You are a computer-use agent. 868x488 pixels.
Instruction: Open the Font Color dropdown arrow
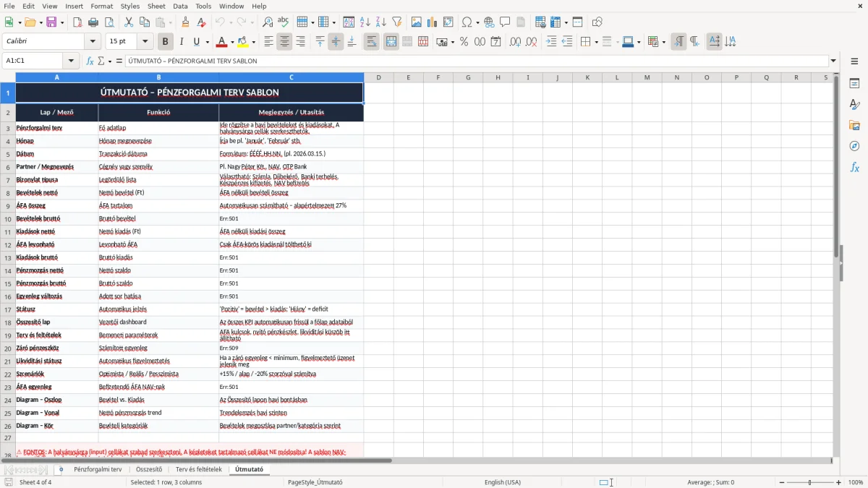tap(231, 42)
